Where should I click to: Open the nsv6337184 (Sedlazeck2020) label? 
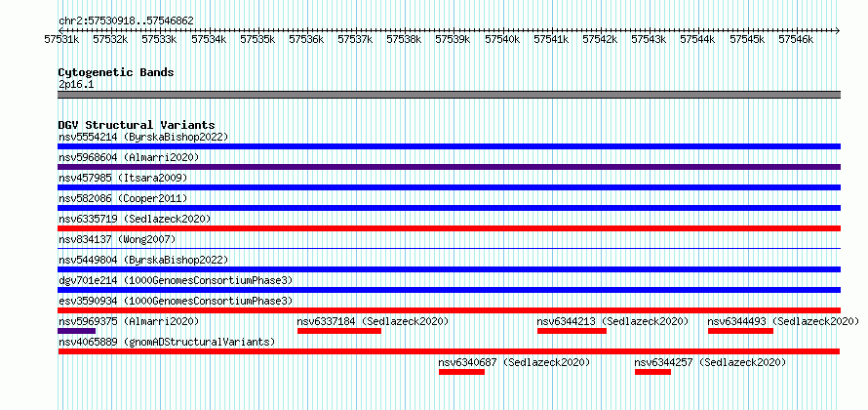pyautogui.click(x=373, y=321)
